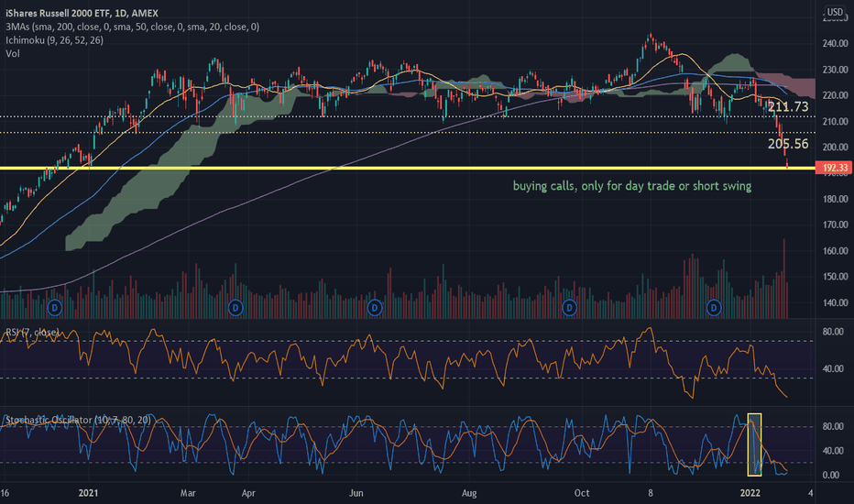This screenshot has height=504, width=854.
Task: Click 180.00 on the price axis
Action: [x=835, y=199]
